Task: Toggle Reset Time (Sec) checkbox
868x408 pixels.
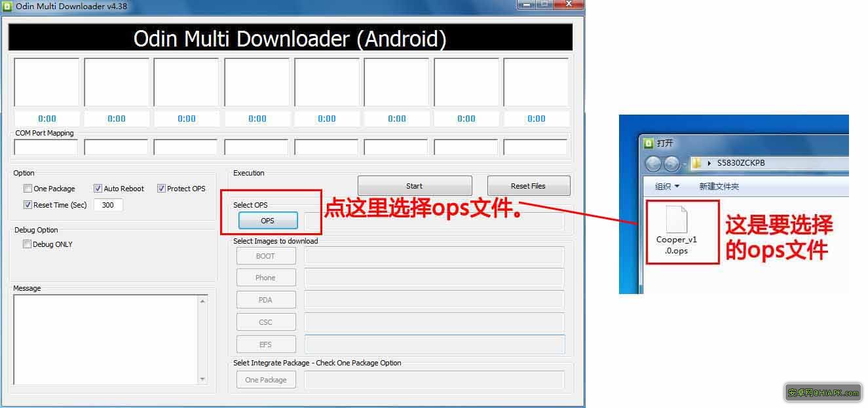Action: [x=28, y=205]
